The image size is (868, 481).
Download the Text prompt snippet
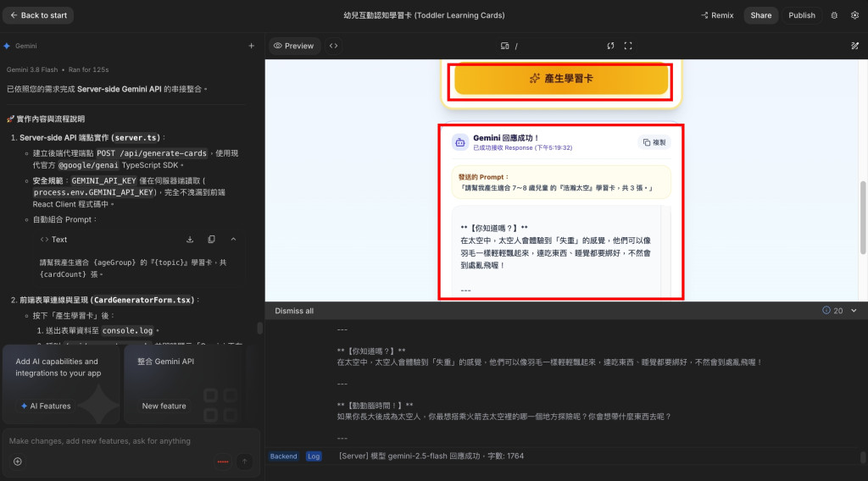[190, 240]
